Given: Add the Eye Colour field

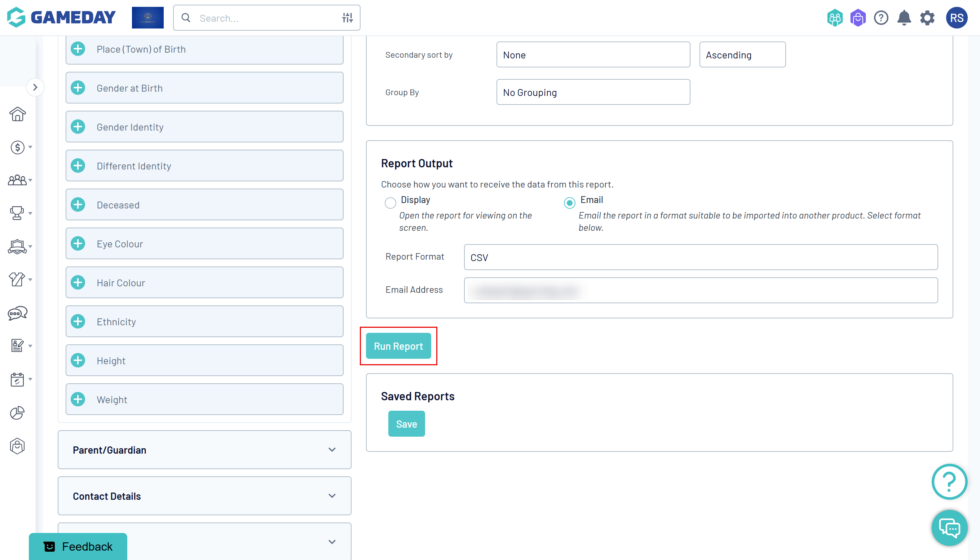Looking at the screenshot, I should pos(78,243).
